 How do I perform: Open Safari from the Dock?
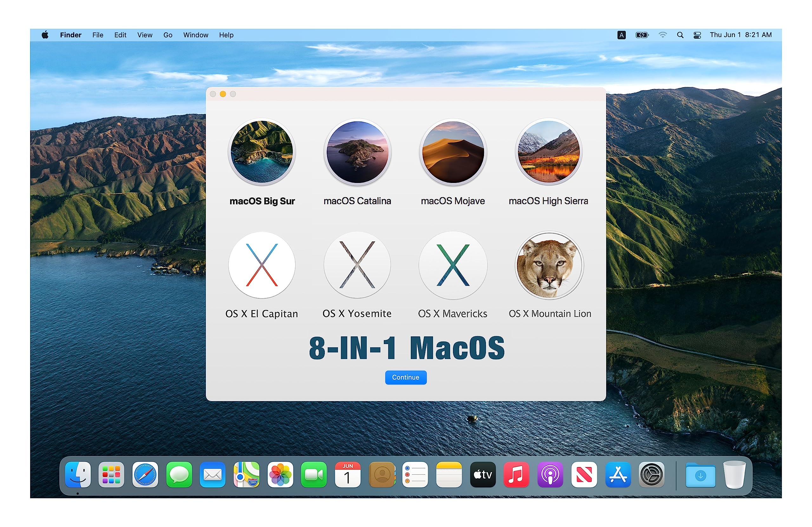point(145,474)
